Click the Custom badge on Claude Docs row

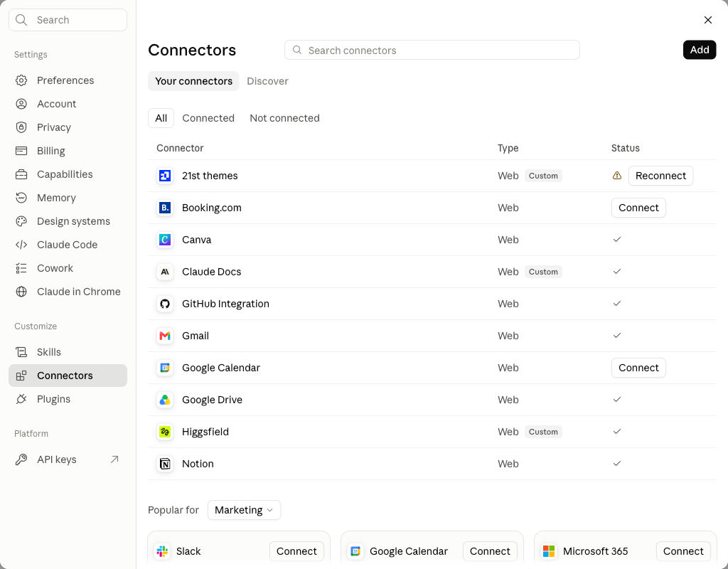coord(543,272)
